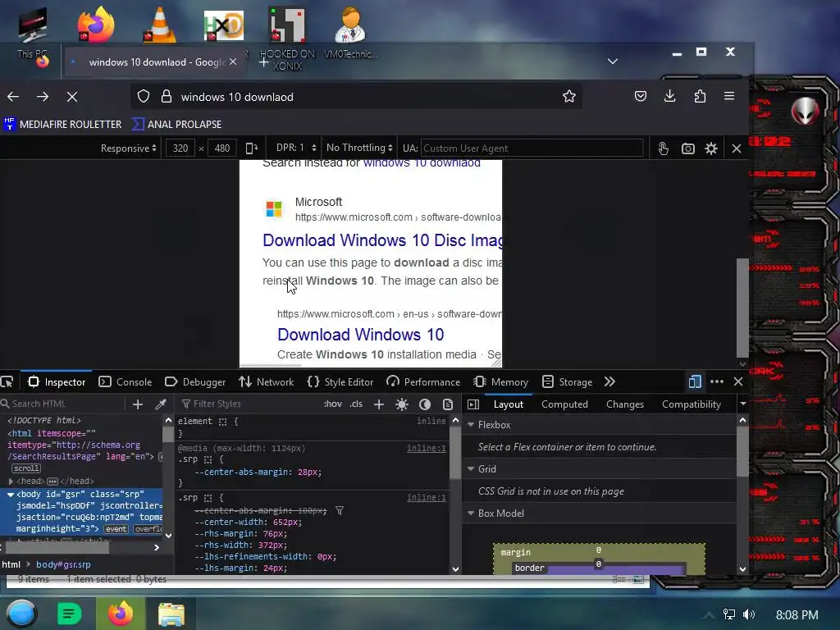
Task: Click the scroll badge on html element
Action: pyautogui.click(x=26, y=468)
